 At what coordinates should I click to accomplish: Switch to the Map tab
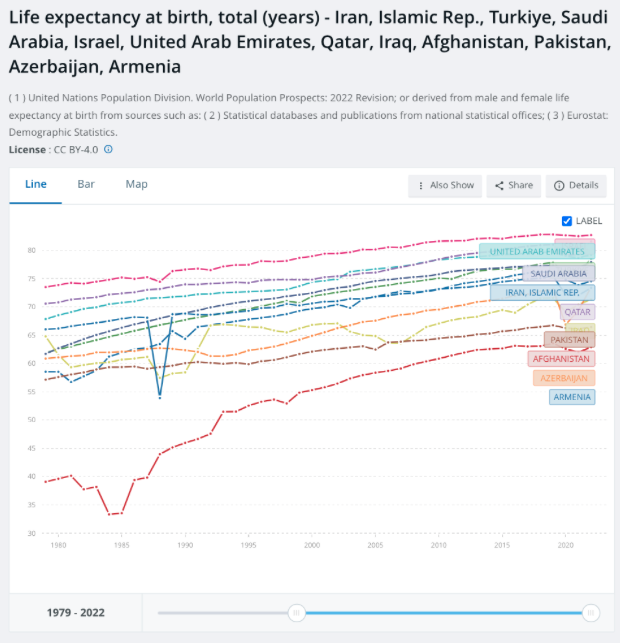point(137,184)
